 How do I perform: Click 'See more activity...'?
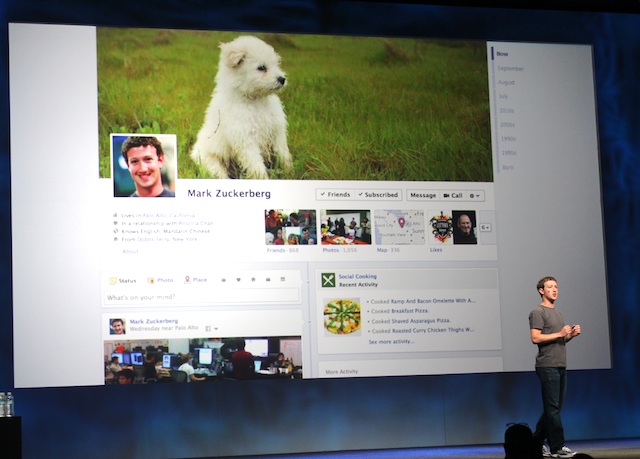coord(391,341)
